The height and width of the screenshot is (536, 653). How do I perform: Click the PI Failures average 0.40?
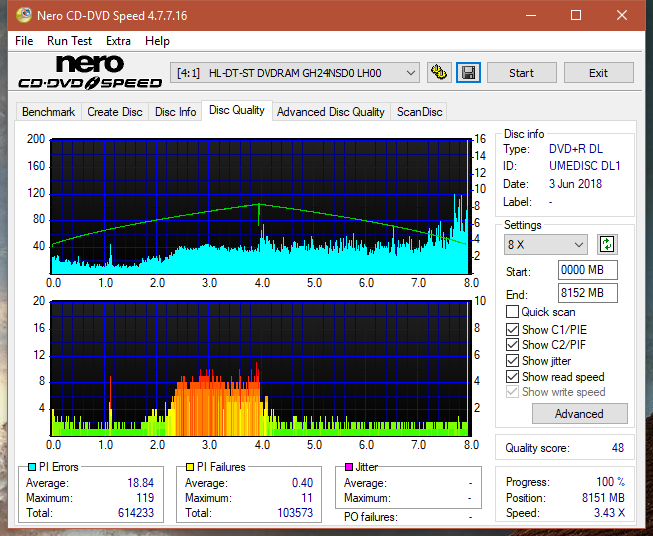point(302,482)
